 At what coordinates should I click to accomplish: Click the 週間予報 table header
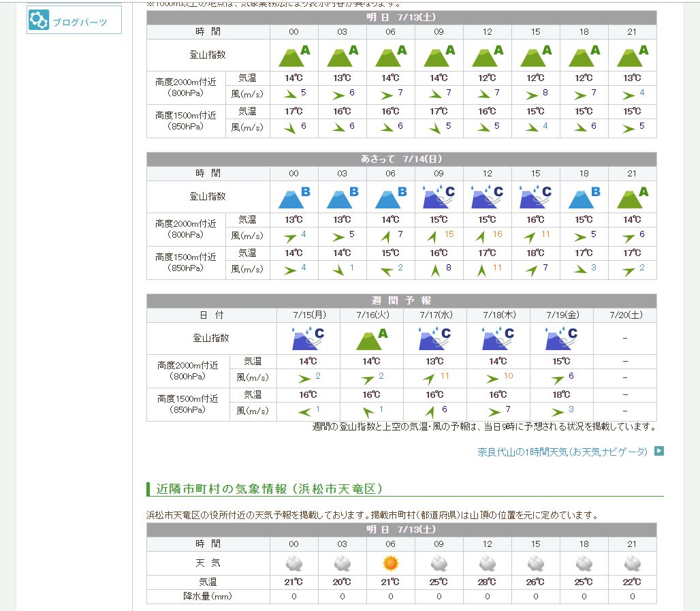pyautogui.click(x=401, y=300)
